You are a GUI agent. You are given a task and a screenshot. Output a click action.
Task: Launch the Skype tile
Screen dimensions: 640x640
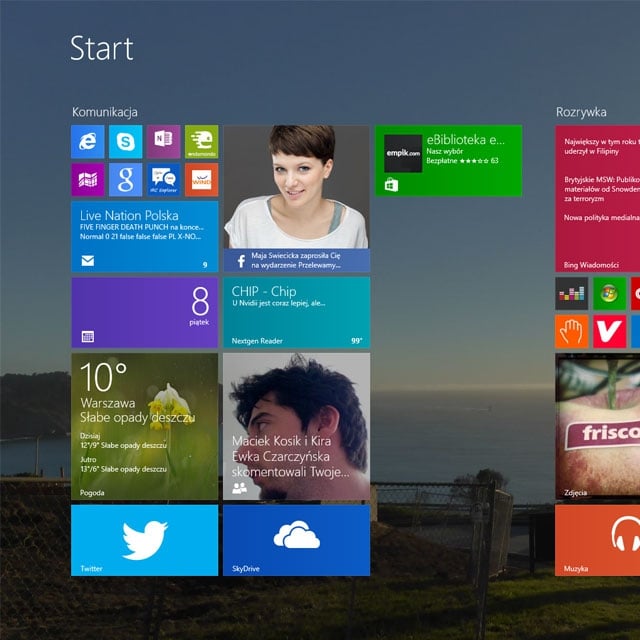pos(126,142)
